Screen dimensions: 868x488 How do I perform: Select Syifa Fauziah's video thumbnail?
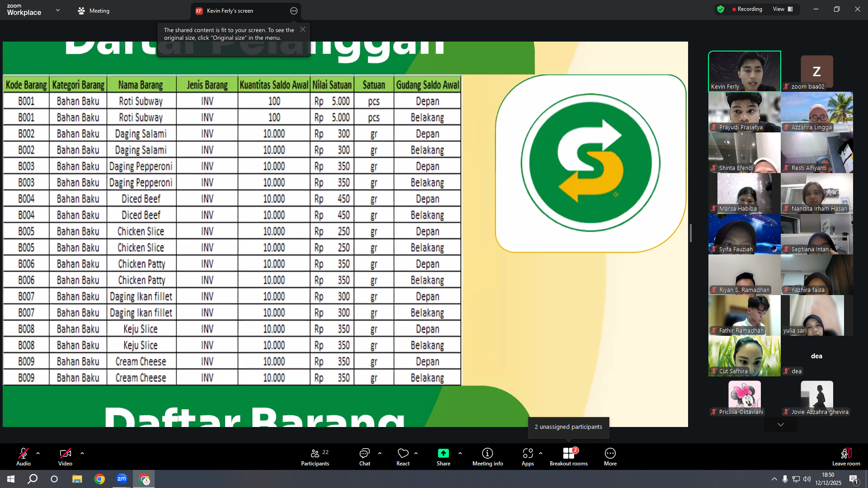pyautogui.click(x=745, y=234)
